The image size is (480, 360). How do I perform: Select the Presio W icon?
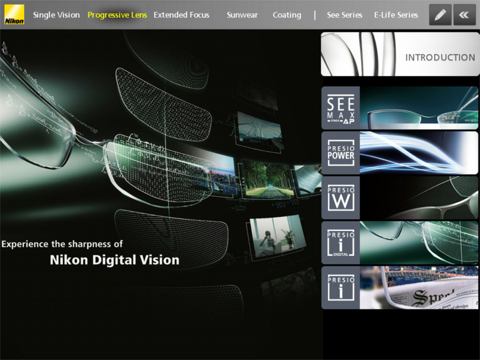341,198
